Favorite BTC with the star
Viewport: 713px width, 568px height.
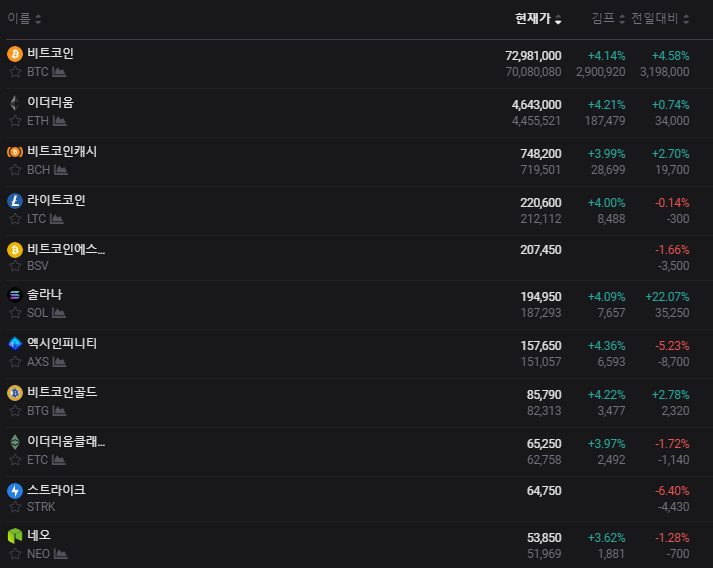pos(15,72)
